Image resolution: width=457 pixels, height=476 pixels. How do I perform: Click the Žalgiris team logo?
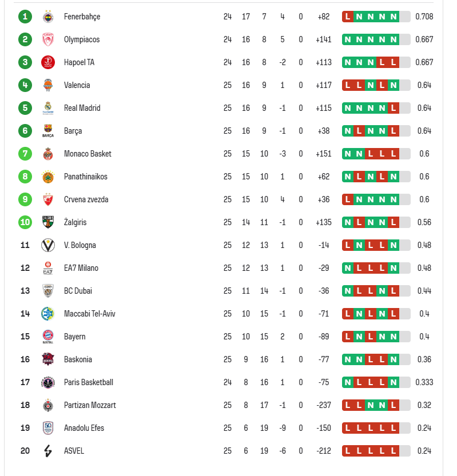(x=48, y=222)
